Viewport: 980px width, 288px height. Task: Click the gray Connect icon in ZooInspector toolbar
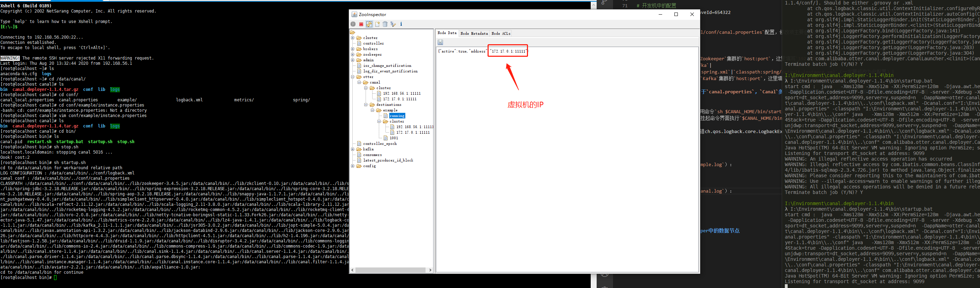point(353,24)
